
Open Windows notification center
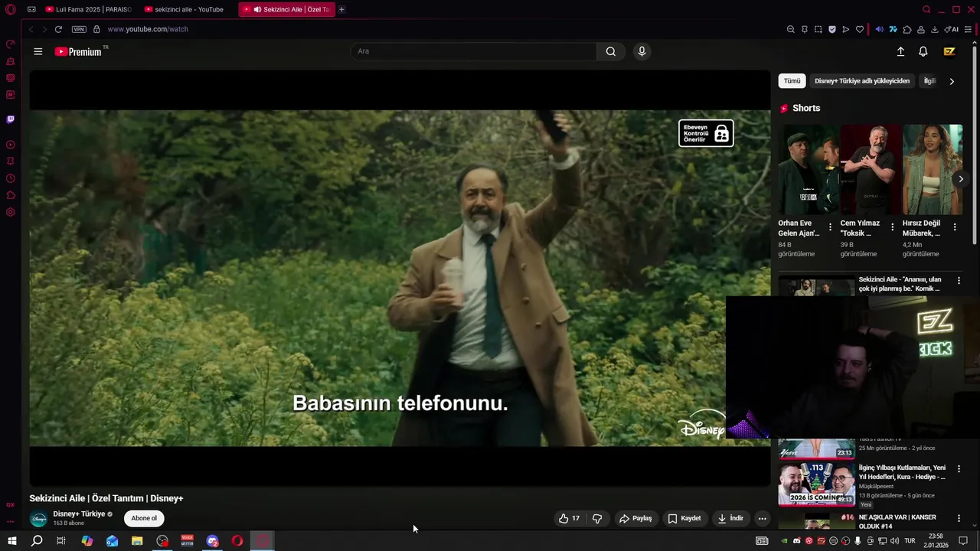[x=963, y=541]
